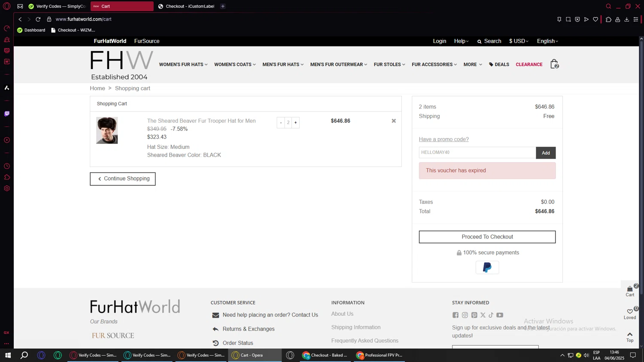Open the floating Loved heart widget

coord(630,314)
